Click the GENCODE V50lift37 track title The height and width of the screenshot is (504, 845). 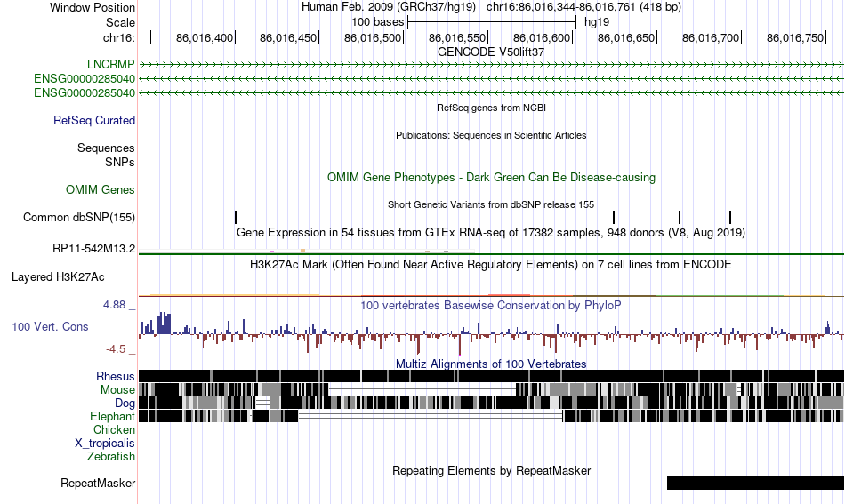491,52
